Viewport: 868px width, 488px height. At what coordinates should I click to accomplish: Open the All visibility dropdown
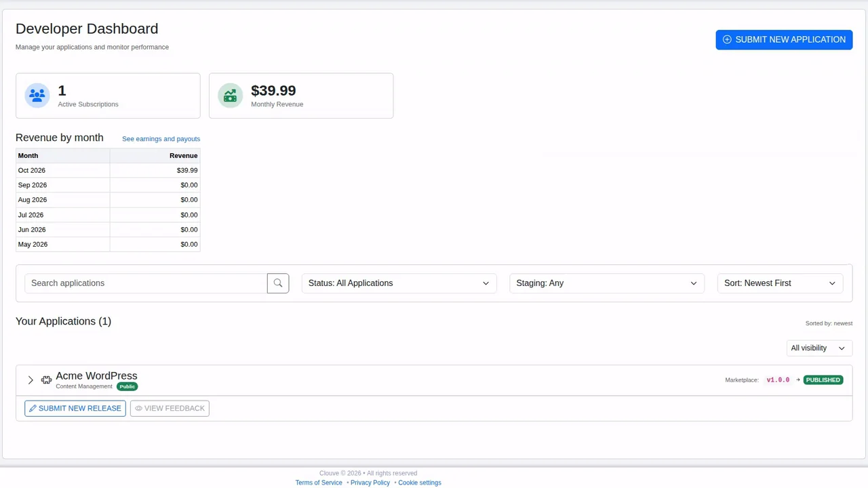pos(818,348)
